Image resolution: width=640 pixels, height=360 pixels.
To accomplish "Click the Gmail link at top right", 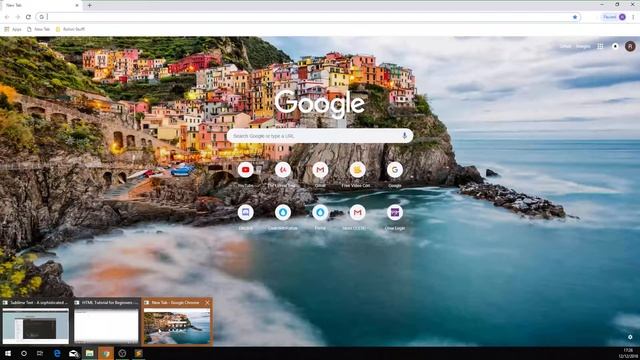I will (565, 46).
